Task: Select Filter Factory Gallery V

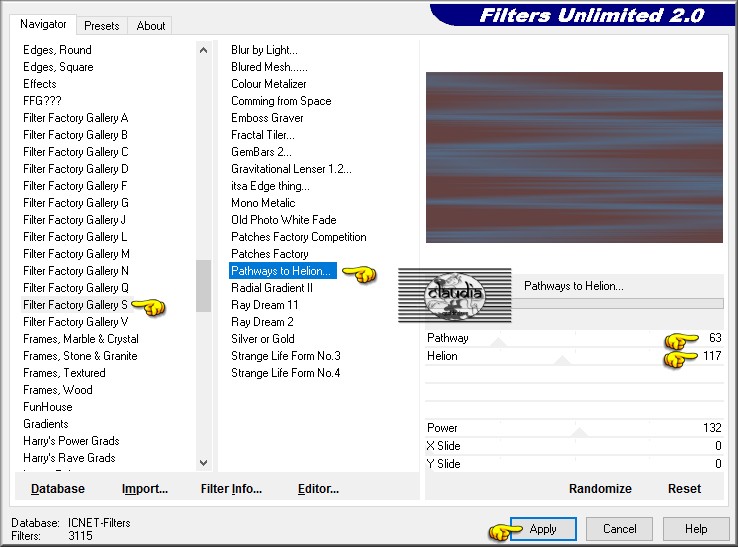Action: pyautogui.click(x=75, y=322)
